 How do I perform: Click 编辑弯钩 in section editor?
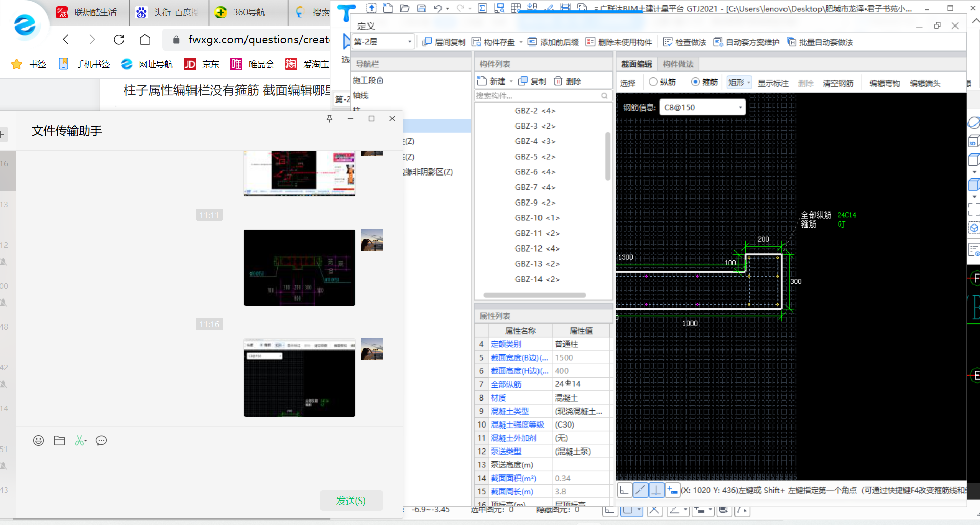(885, 83)
